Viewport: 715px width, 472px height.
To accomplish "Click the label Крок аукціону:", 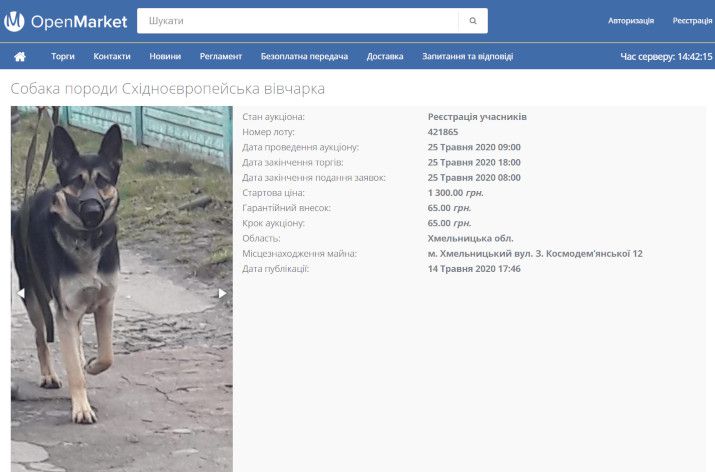I will coord(273,223).
